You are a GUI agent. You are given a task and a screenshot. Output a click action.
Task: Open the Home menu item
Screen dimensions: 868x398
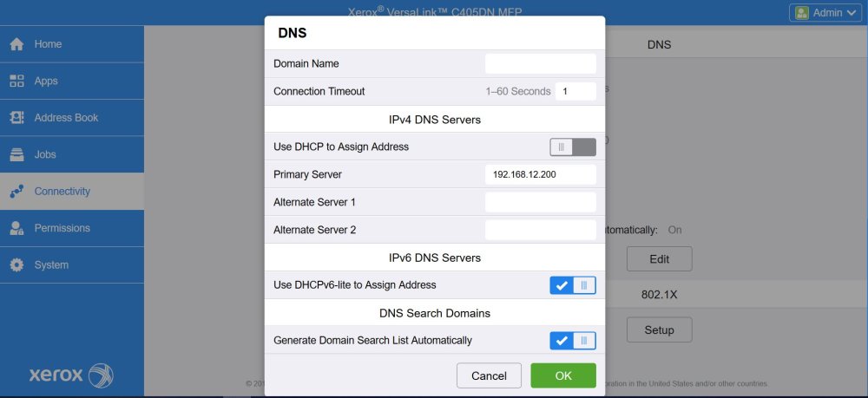click(72, 44)
